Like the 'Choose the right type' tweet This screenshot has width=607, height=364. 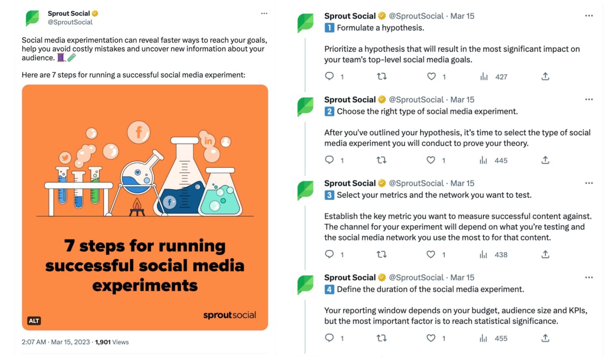pyautogui.click(x=431, y=160)
